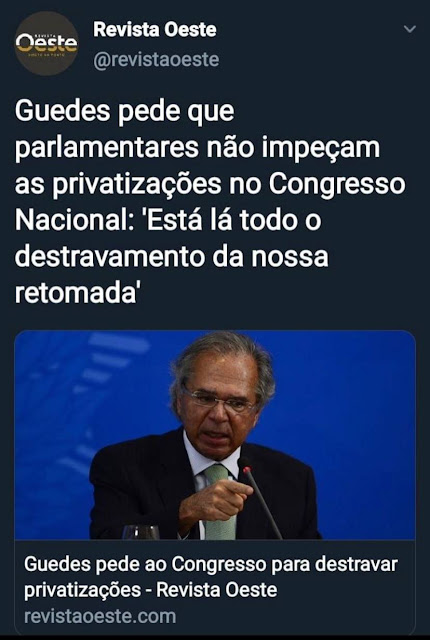Click the Revista Oeste display name

[155, 29]
